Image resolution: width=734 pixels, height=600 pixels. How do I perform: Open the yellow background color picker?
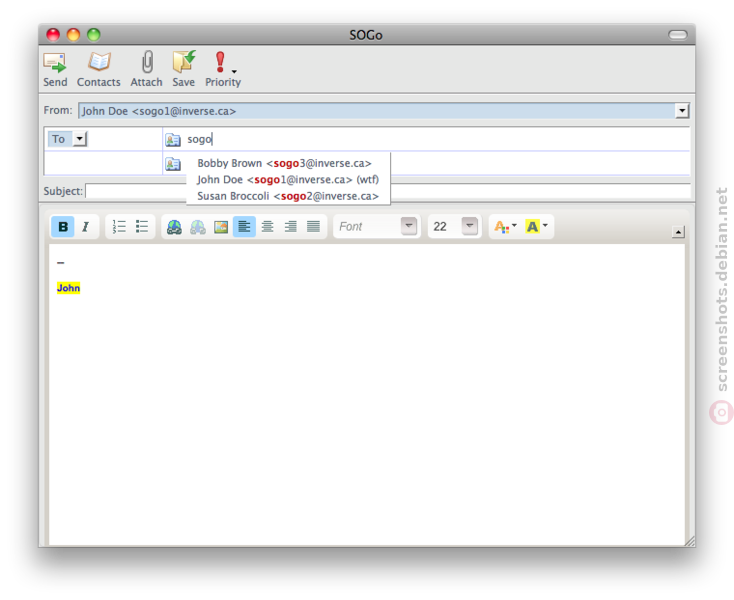[536, 227]
